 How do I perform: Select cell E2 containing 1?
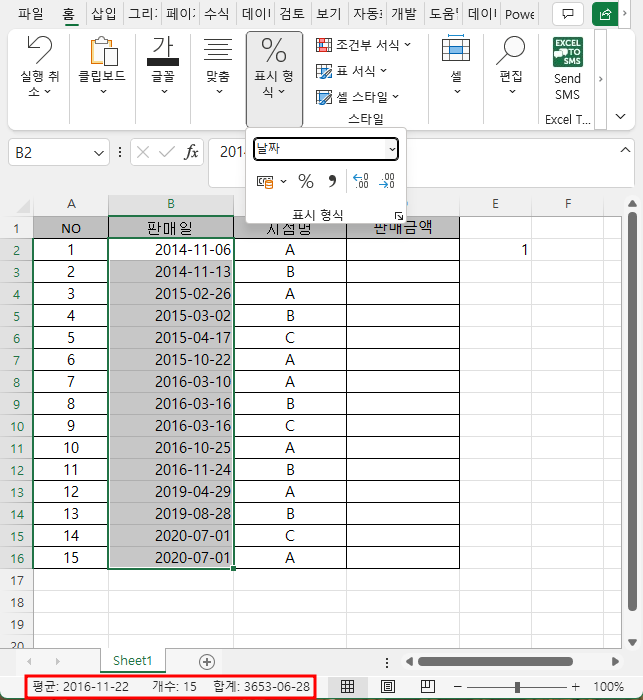click(x=495, y=250)
